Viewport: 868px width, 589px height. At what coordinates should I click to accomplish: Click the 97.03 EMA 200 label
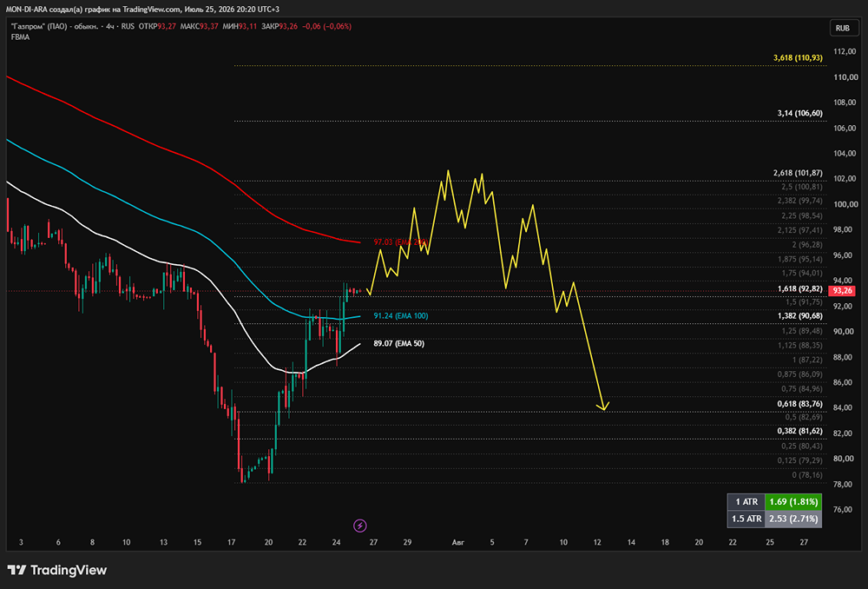(400, 242)
